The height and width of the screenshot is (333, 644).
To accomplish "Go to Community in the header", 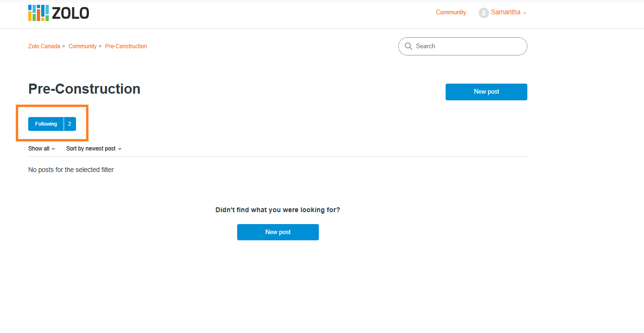I will (451, 12).
